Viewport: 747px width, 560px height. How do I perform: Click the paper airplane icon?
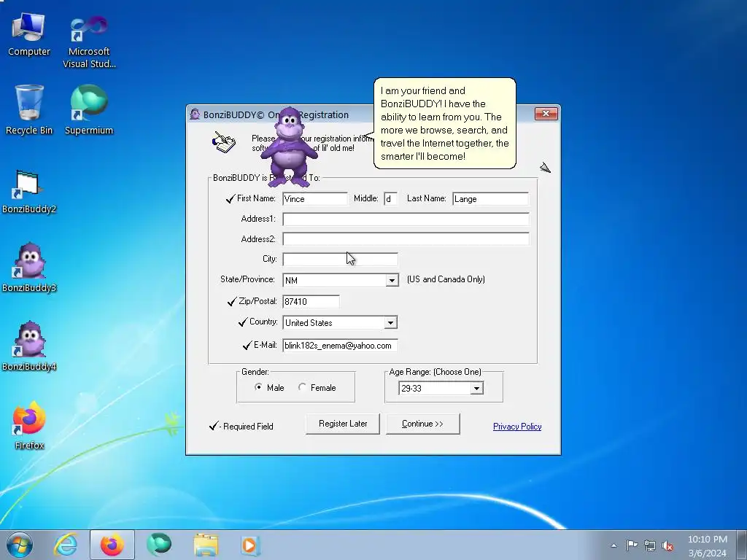pyautogui.click(x=546, y=168)
